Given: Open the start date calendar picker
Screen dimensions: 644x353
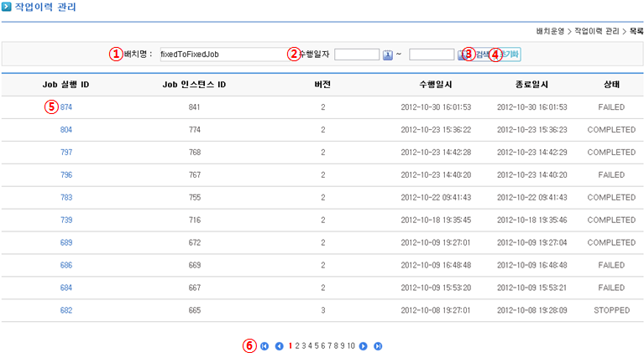Looking at the screenshot, I should (388, 55).
